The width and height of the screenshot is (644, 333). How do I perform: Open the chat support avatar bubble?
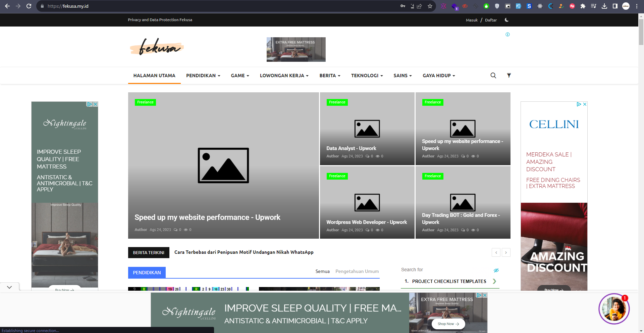[x=614, y=309]
